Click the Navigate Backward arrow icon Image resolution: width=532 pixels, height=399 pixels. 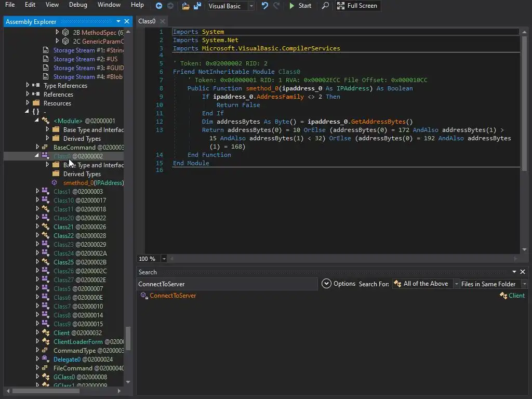click(x=159, y=6)
